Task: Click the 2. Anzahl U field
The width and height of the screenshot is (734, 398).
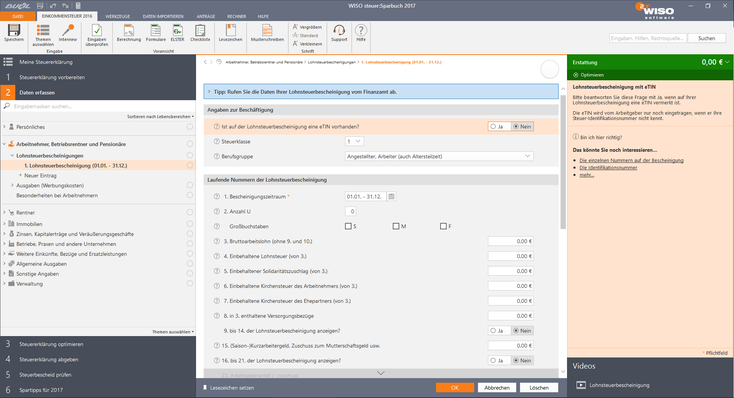Action: point(351,211)
